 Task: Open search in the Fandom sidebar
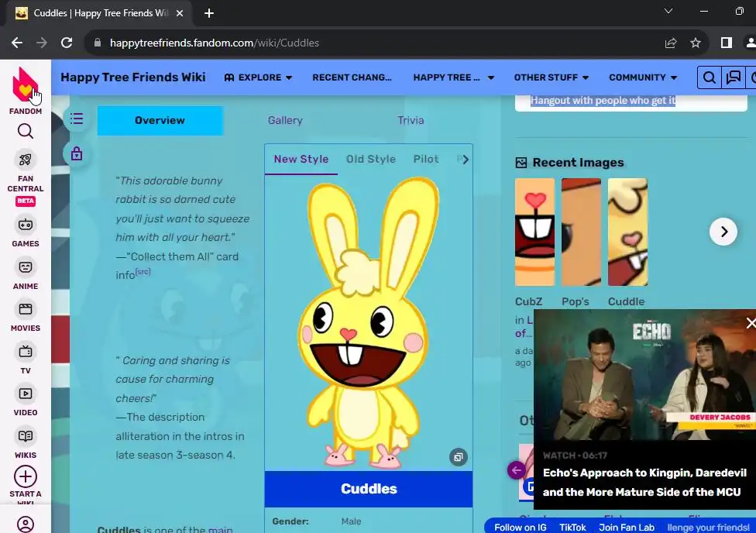coord(25,131)
